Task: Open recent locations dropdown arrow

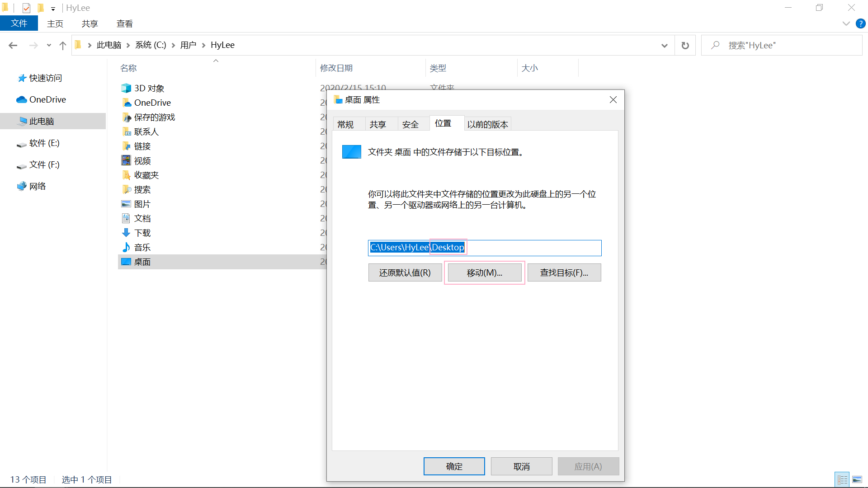Action: coord(49,45)
